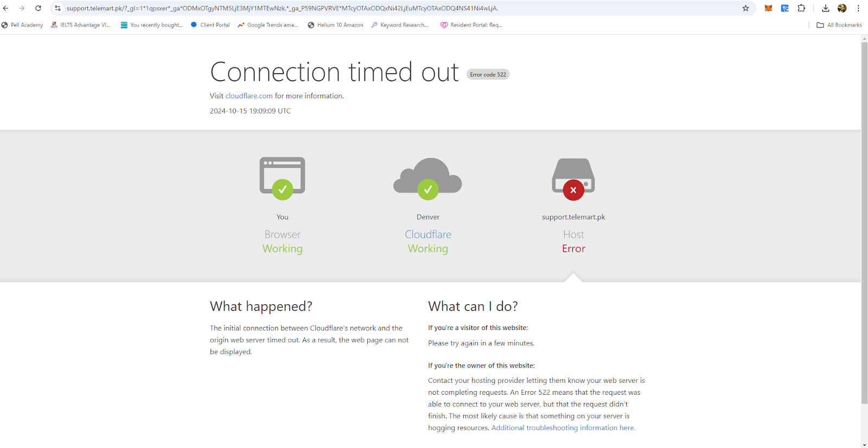
Task: Click the vertical scrollbar thumb
Action: click(x=864, y=223)
